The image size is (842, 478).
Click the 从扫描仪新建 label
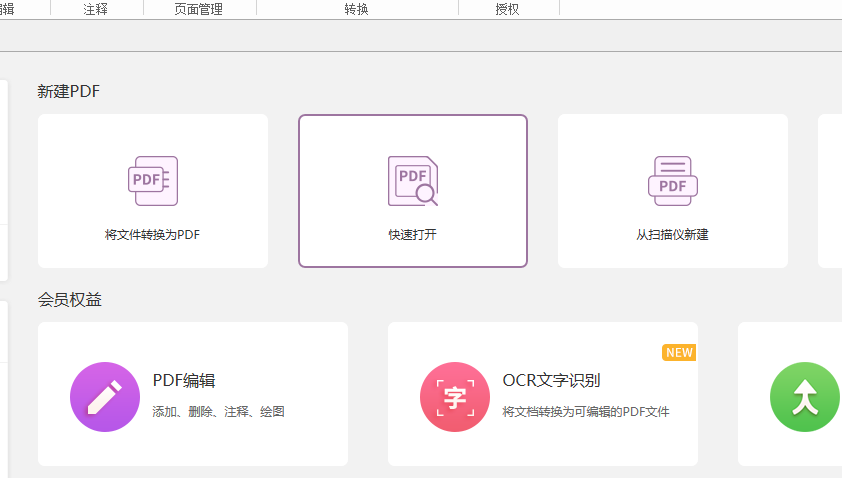[x=672, y=235]
